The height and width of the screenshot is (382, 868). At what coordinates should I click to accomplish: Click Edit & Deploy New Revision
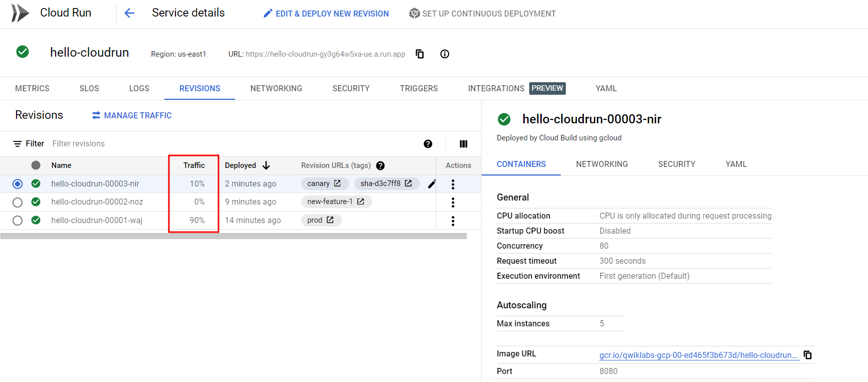pos(326,14)
